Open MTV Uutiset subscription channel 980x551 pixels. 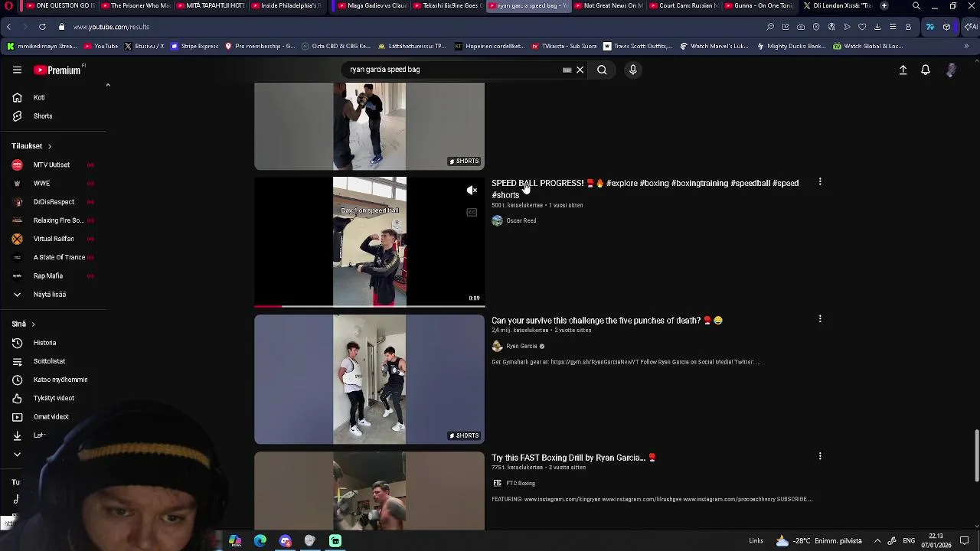(54, 165)
